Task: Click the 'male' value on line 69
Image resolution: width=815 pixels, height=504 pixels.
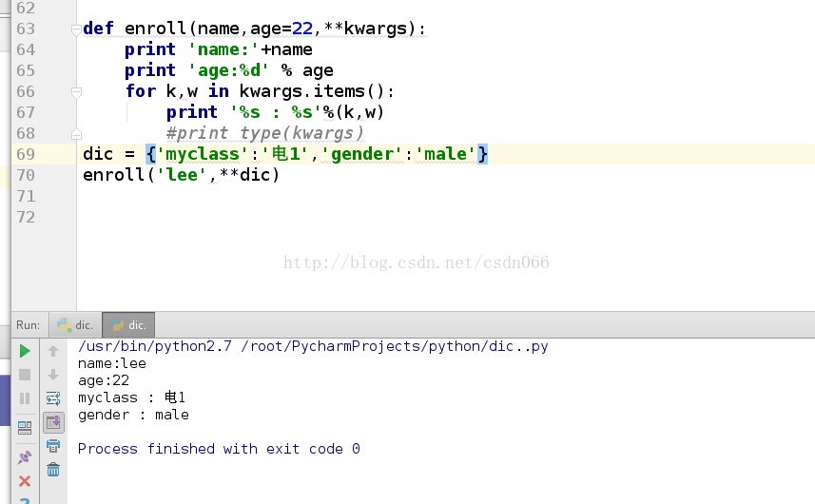Action: [x=446, y=154]
